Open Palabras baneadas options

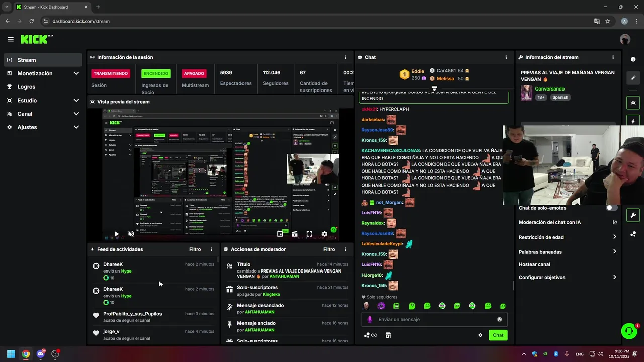click(x=568, y=252)
